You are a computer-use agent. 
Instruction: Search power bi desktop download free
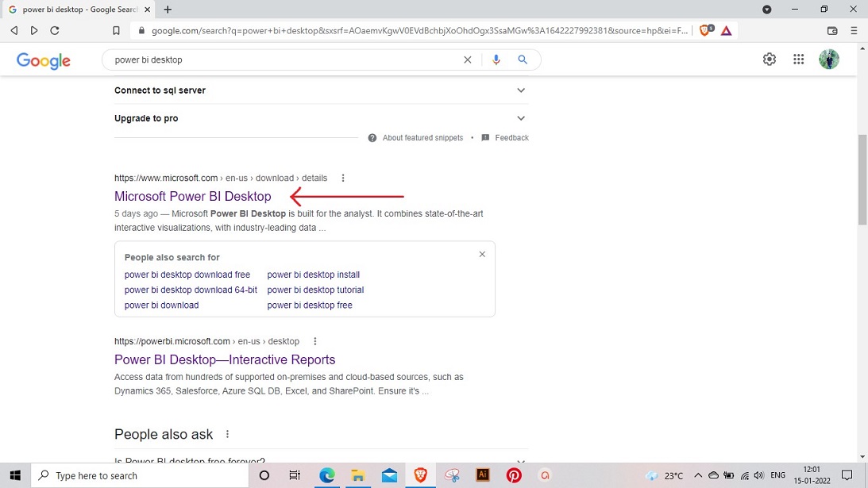point(187,275)
